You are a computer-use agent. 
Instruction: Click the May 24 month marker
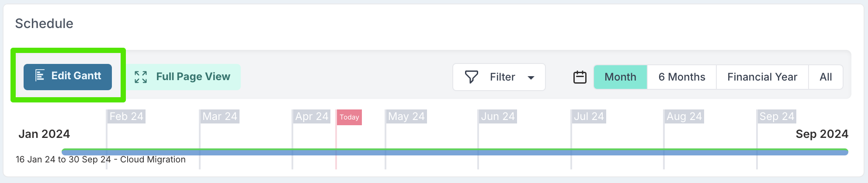[x=406, y=116]
